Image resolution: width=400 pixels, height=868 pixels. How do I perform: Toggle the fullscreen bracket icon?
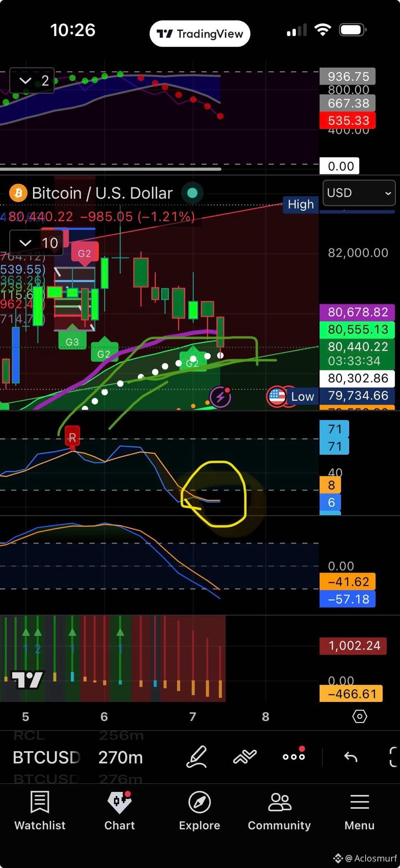[393, 757]
